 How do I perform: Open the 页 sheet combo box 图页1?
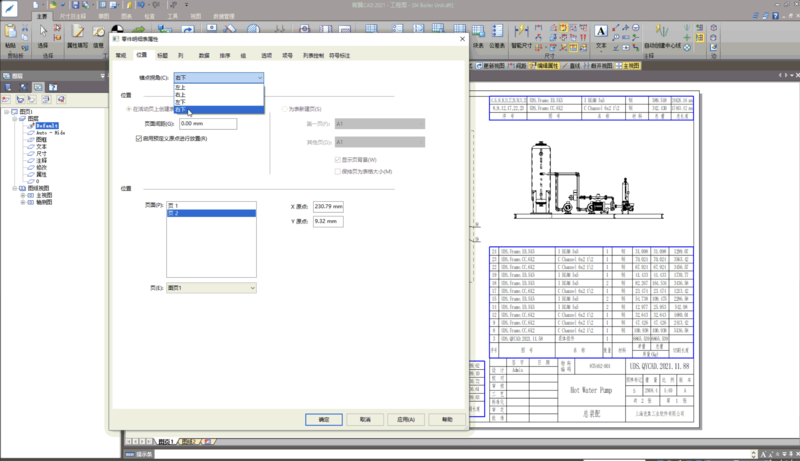[211, 288]
